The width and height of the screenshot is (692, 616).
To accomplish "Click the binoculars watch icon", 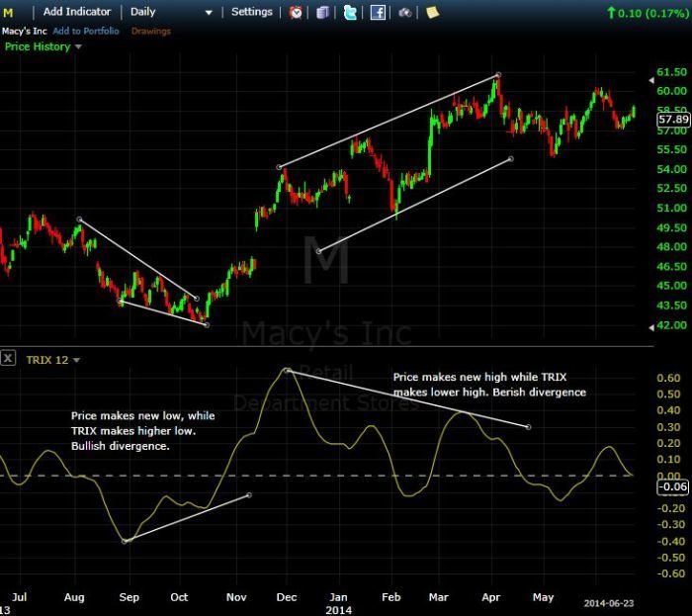I will [404, 12].
